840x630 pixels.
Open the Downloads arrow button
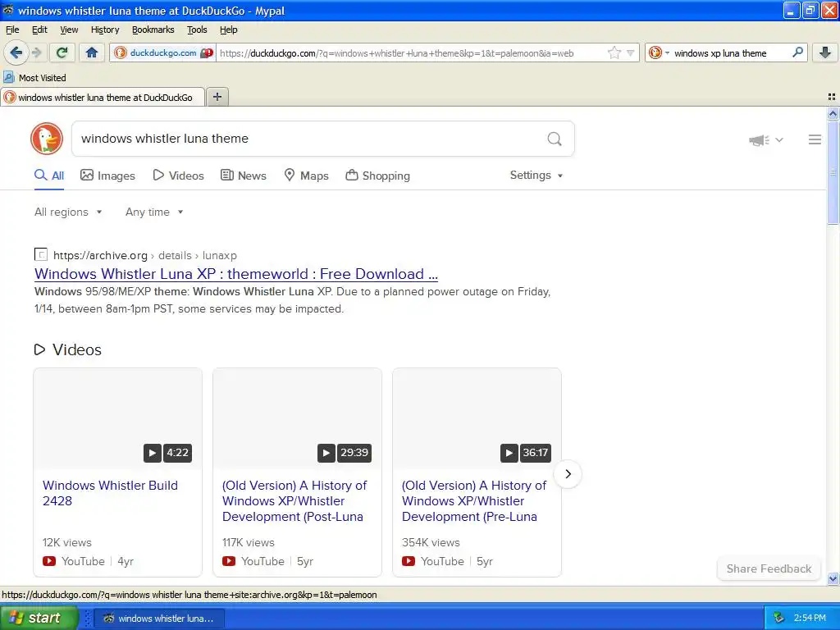pos(825,52)
